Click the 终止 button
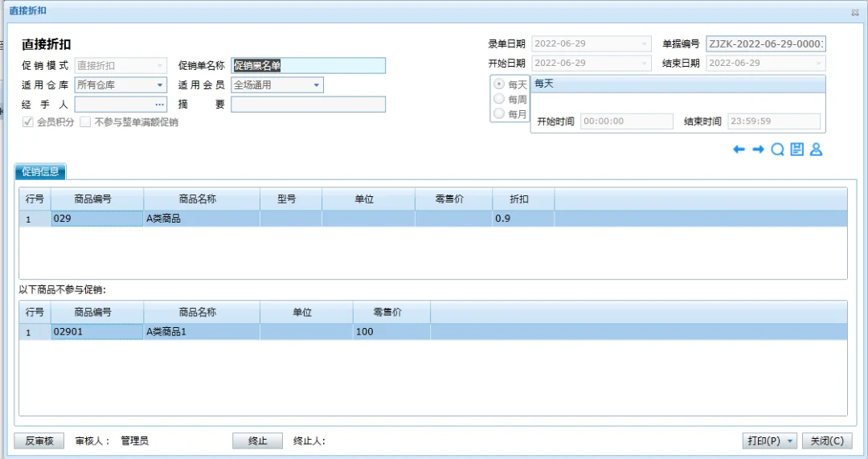Image resolution: width=868 pixels, height=459 pixels. [257, 441]
